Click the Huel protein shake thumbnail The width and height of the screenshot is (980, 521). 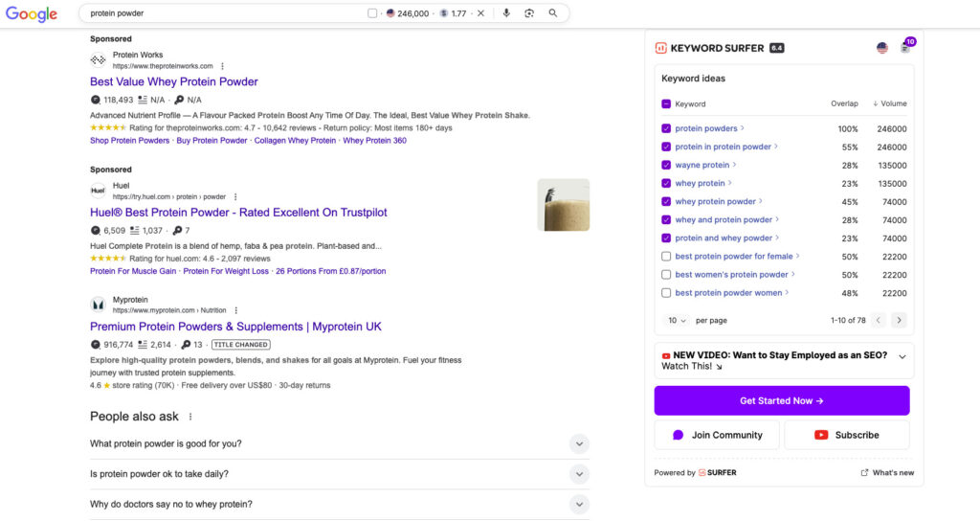[x=563, y=205]
